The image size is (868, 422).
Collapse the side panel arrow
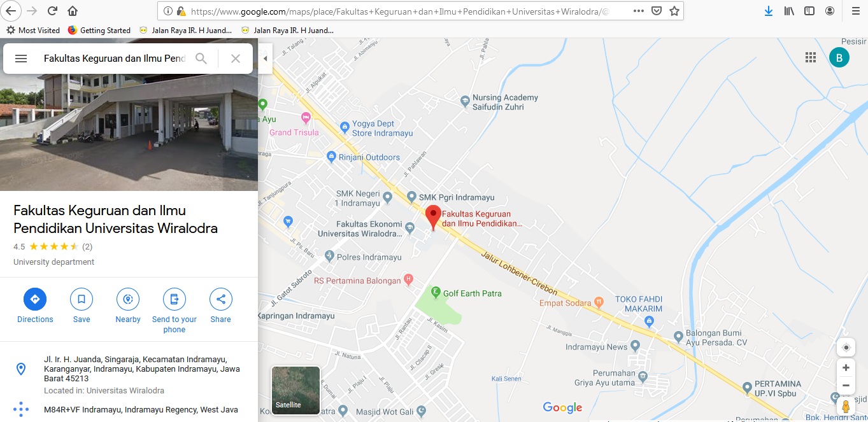coord(265,59)
